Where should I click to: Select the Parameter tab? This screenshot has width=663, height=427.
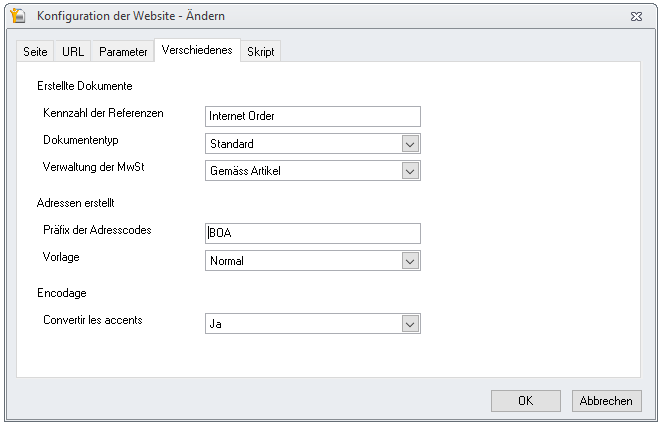123,52
